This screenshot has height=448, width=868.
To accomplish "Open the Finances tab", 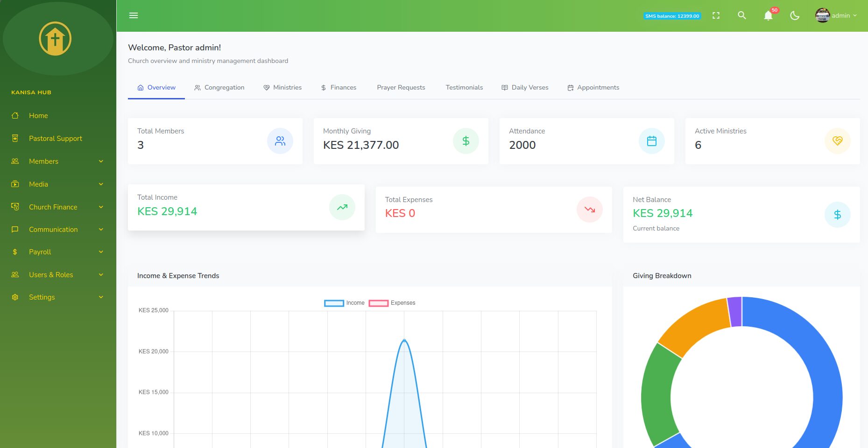I will 339,88.
